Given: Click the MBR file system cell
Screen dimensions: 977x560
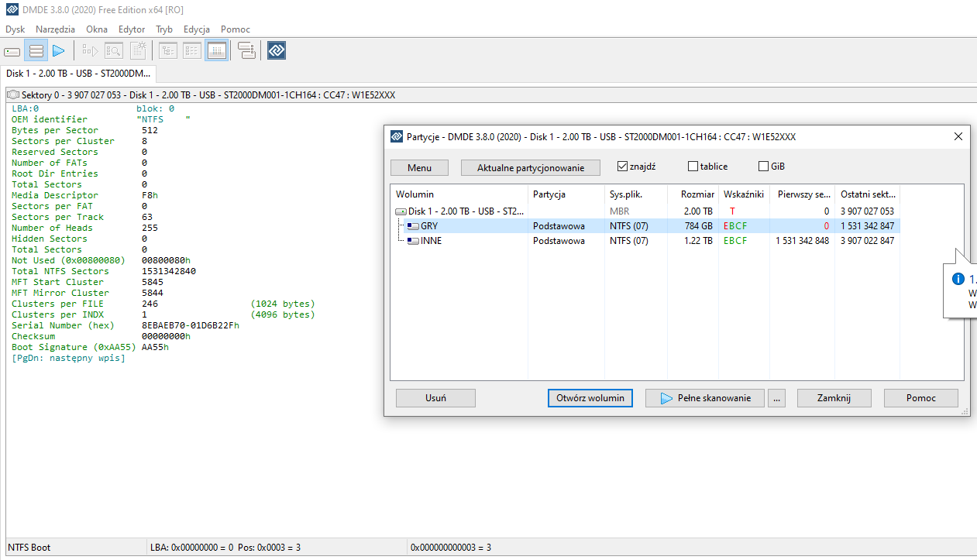Looking at the screenshot, I should pos(619,211).
